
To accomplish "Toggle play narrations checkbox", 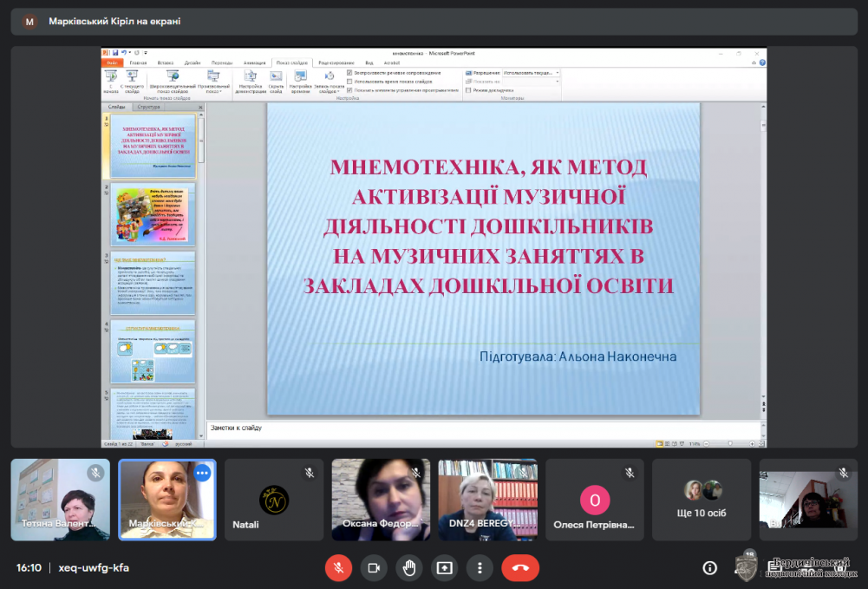I will [349, 73].
